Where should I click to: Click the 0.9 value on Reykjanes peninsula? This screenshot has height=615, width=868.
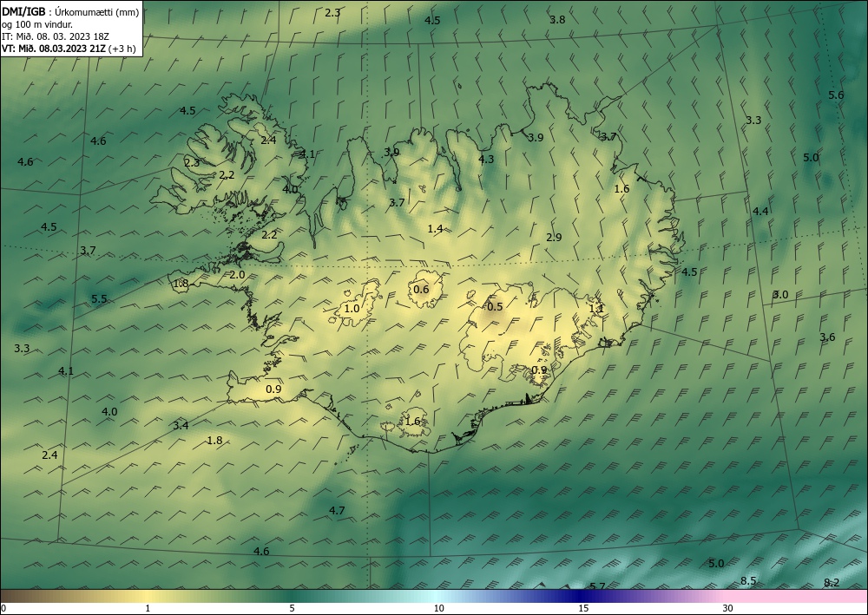pos(273,389)
